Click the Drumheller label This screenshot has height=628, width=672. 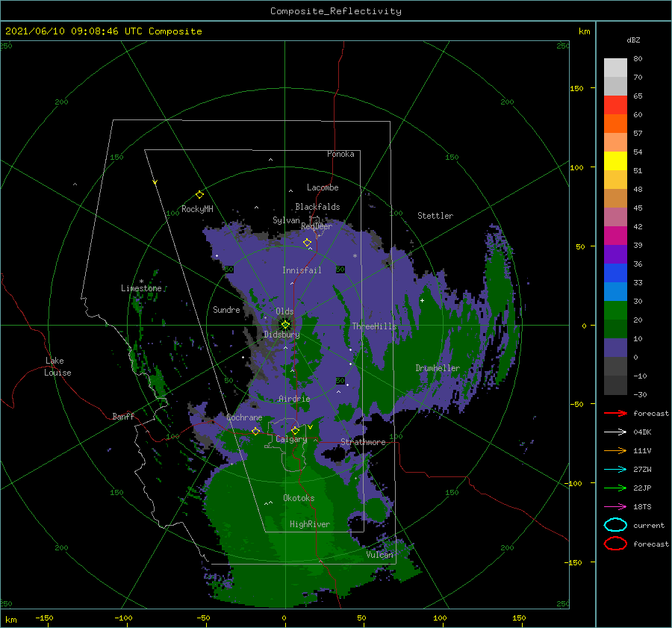point(438,368)
